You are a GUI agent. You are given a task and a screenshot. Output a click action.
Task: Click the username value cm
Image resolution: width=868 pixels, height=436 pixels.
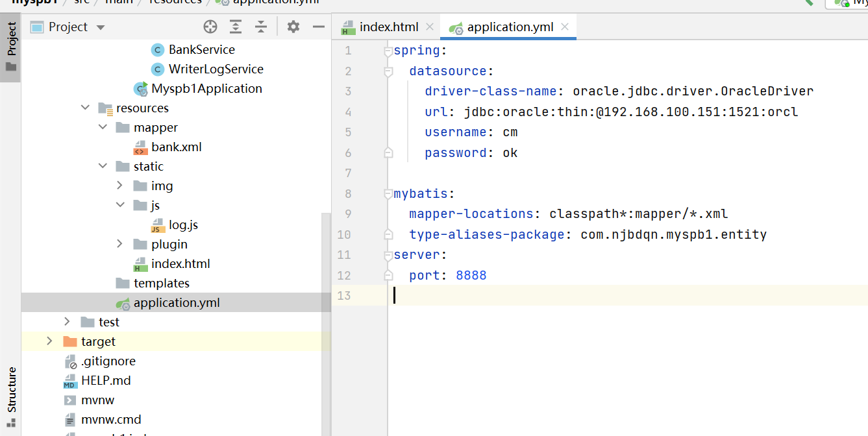click(510, 132)
